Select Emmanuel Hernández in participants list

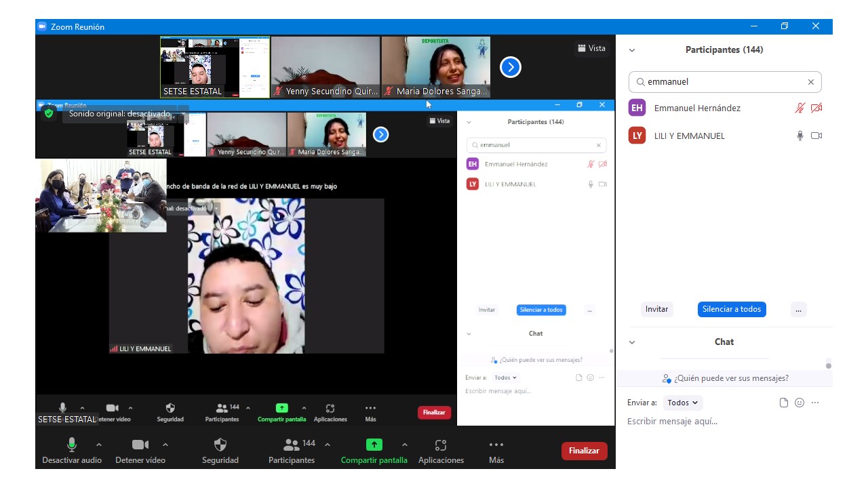(725, 108)
